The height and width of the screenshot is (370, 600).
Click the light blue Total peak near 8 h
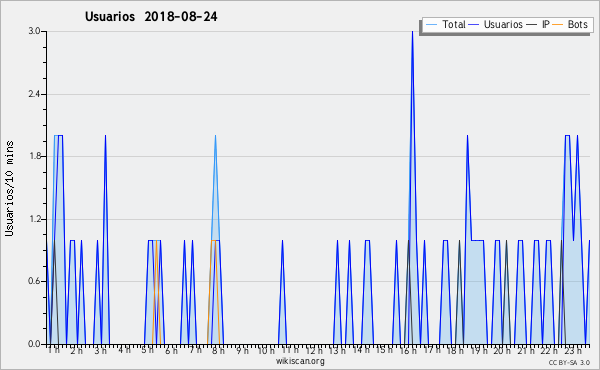[215, 136]
